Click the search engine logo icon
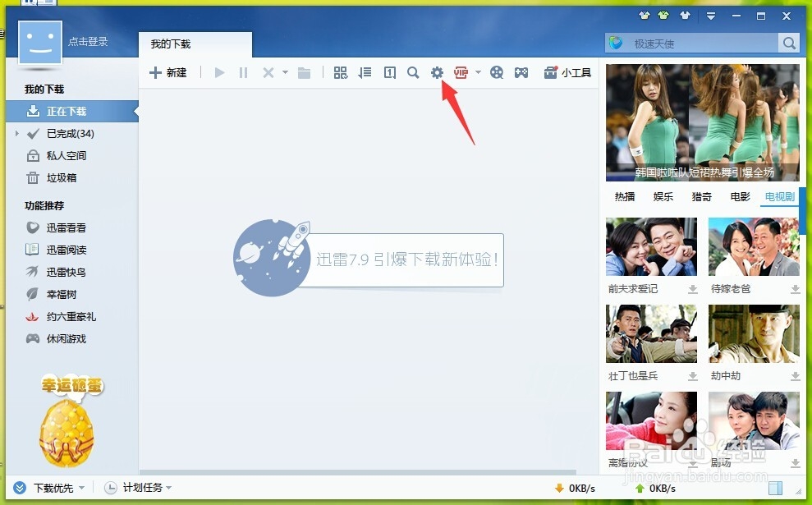The height and width of the screenshot is (505, 812). (x=616, y=43)
